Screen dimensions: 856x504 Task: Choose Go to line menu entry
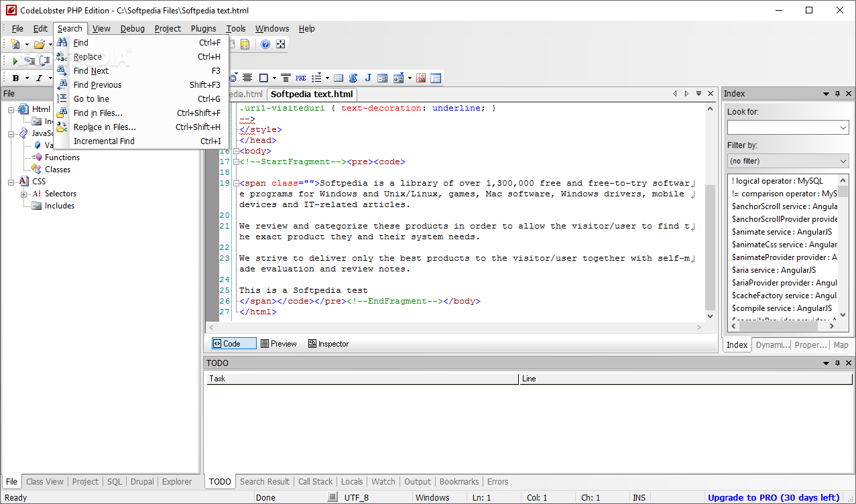[141, 99]
